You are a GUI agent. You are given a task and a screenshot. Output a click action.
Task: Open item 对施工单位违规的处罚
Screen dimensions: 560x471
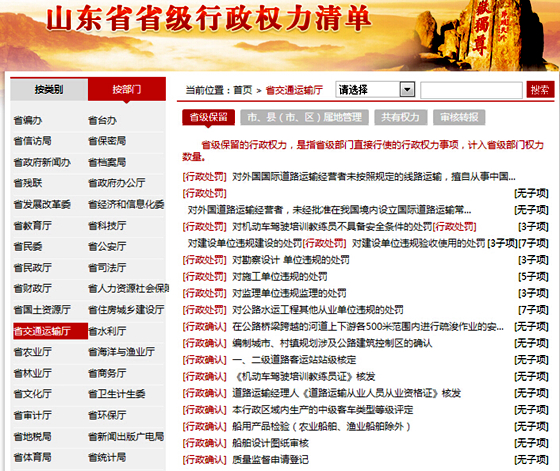coord(280,276)
